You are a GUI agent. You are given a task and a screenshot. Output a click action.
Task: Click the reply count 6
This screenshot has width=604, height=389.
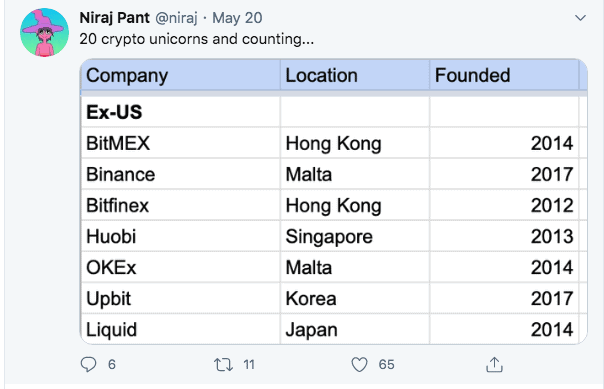tap(112, 364)
